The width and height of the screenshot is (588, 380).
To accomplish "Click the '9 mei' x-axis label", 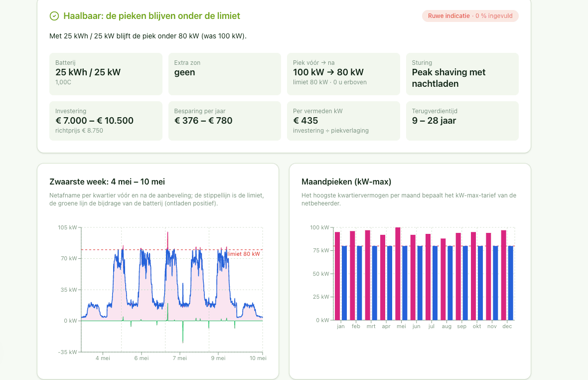I will point(218,358).
